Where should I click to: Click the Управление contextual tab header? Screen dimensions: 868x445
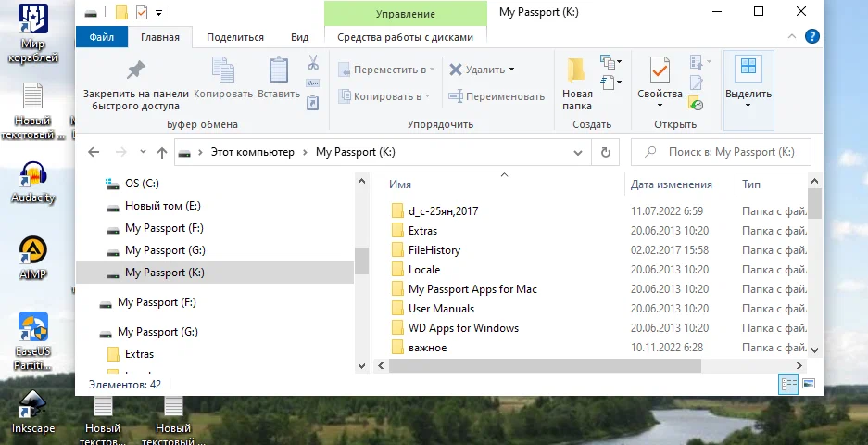[405, 14]
